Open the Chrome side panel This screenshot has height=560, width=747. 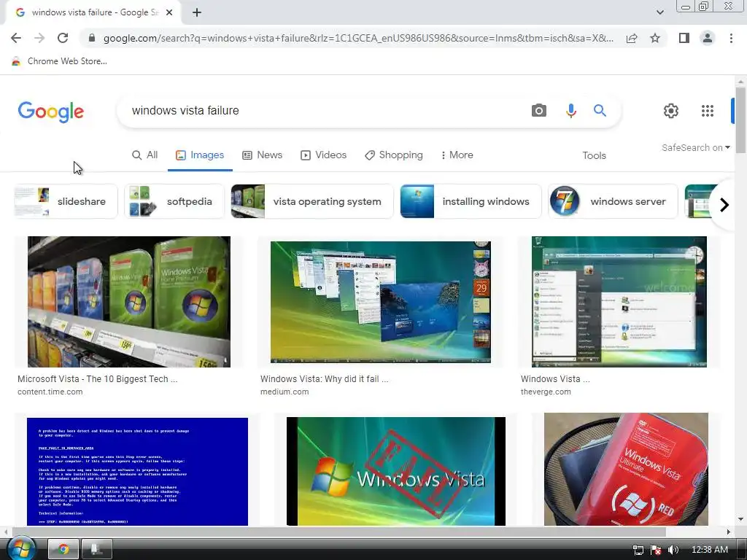(x=684, y=38)
